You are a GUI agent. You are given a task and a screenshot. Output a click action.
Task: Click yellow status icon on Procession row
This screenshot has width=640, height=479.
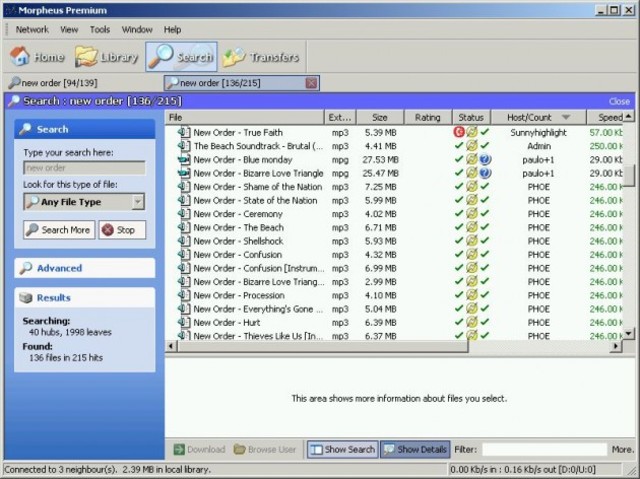coord(472,295)
